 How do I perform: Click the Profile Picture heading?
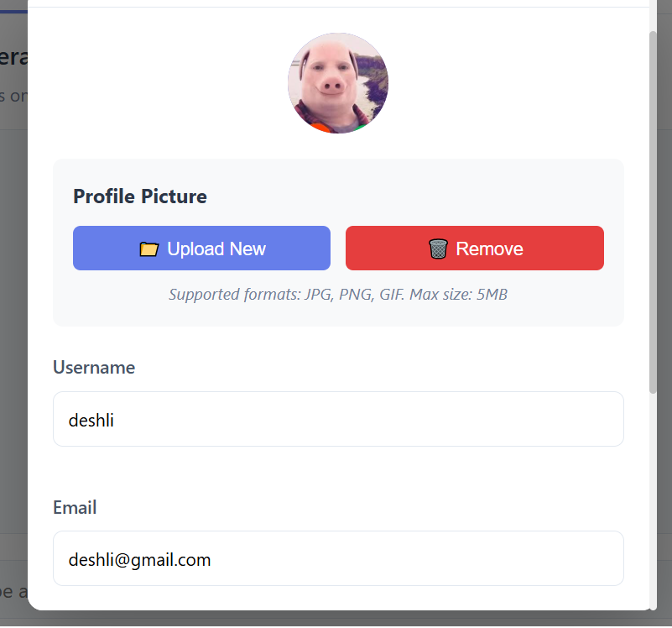[140, 196]
